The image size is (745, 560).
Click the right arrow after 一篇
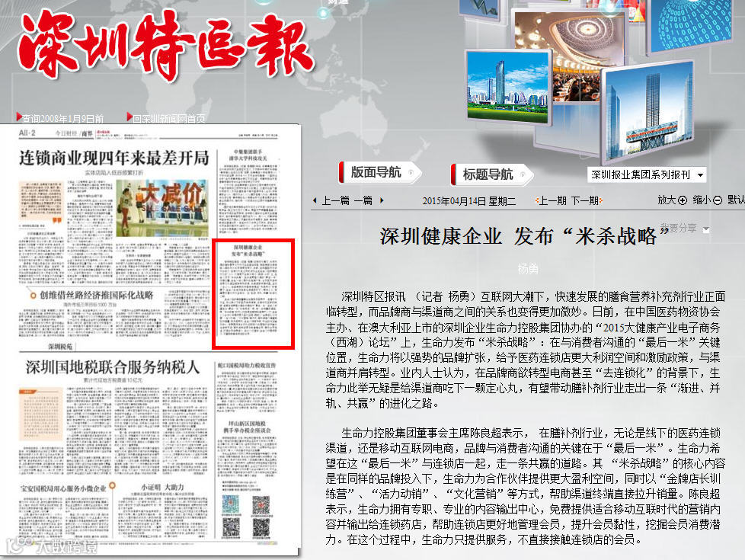click(x=382, y=200)
